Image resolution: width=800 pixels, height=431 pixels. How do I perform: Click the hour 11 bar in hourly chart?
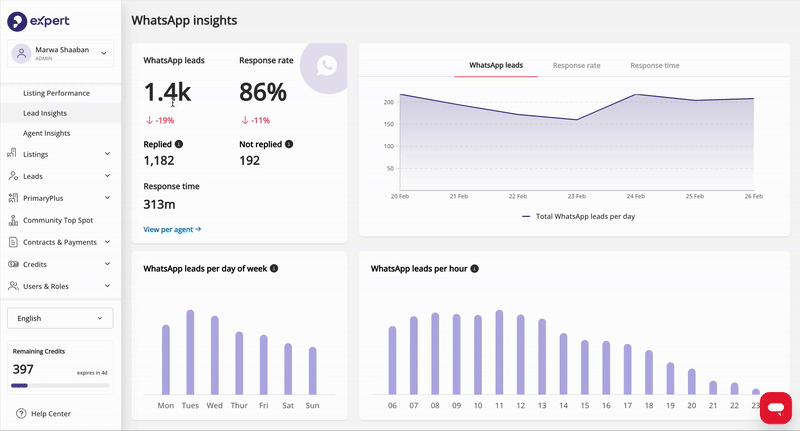[499, 352]
